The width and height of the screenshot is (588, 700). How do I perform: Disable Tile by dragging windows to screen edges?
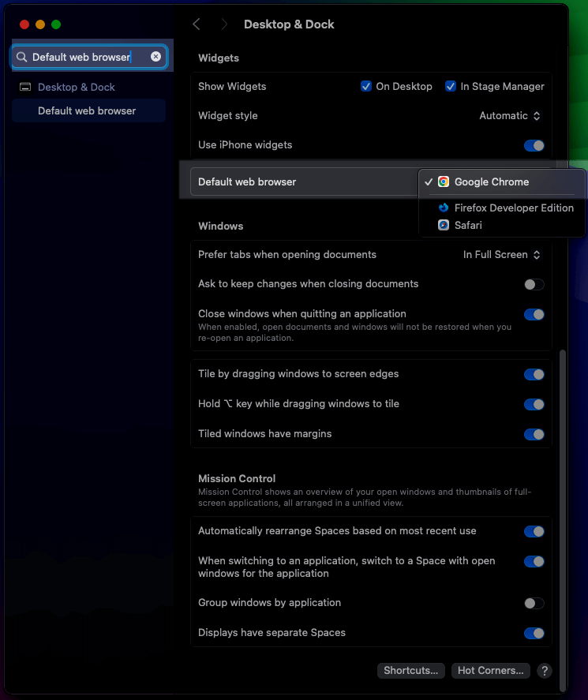point(534,374)
